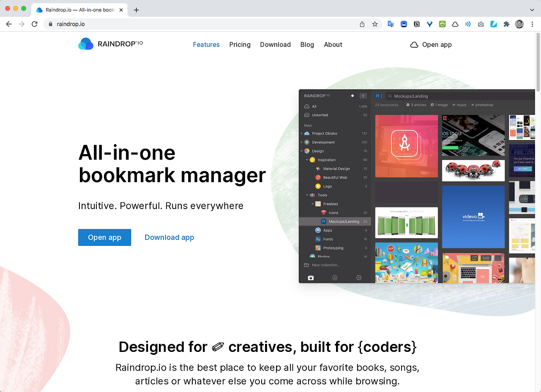Expand the Project Oblako collection
Viewport: 541px width, 392px height.
pyautogui.click(x=301, y=133)
